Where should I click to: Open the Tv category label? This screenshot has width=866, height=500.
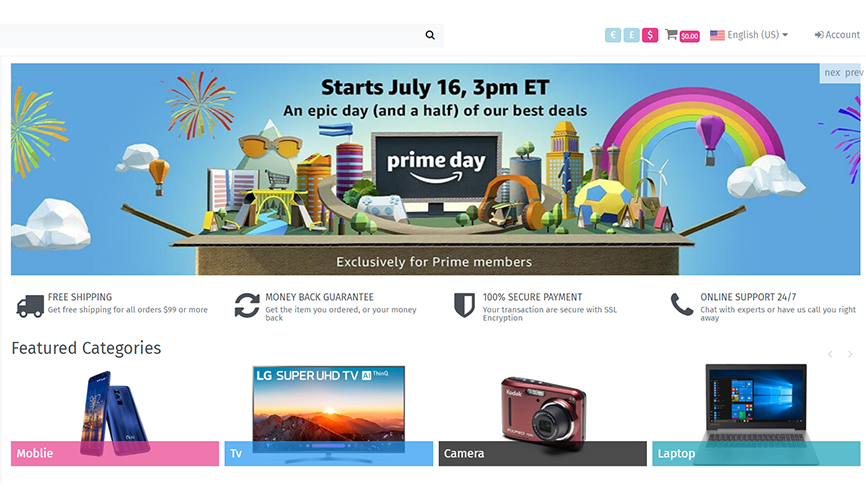point(236,454)
